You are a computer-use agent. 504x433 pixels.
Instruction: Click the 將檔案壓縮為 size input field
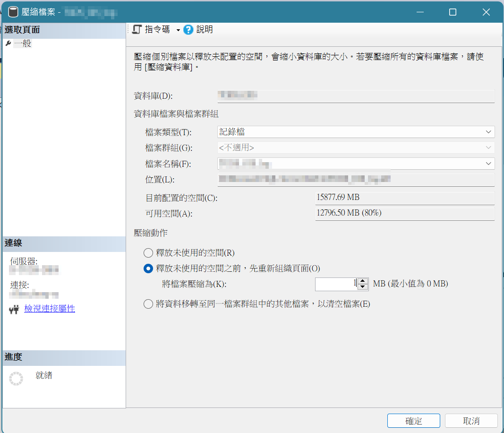click(335, 284)
